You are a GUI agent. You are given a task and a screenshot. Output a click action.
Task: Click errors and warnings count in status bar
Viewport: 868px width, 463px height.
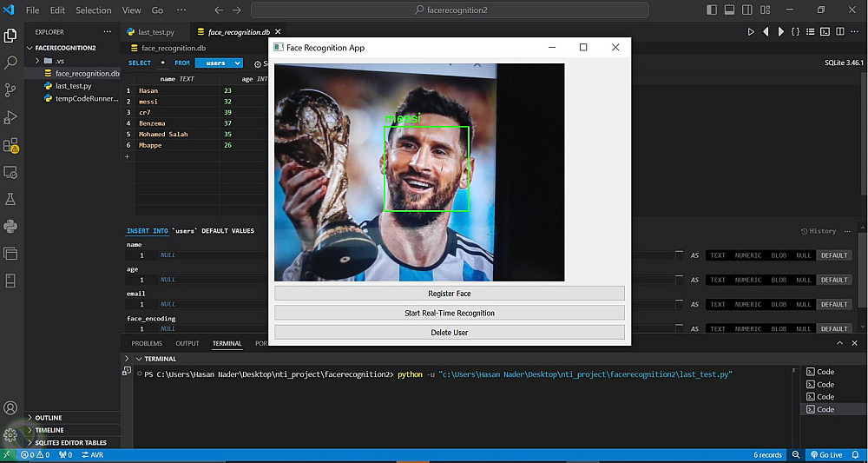(36, 455)
